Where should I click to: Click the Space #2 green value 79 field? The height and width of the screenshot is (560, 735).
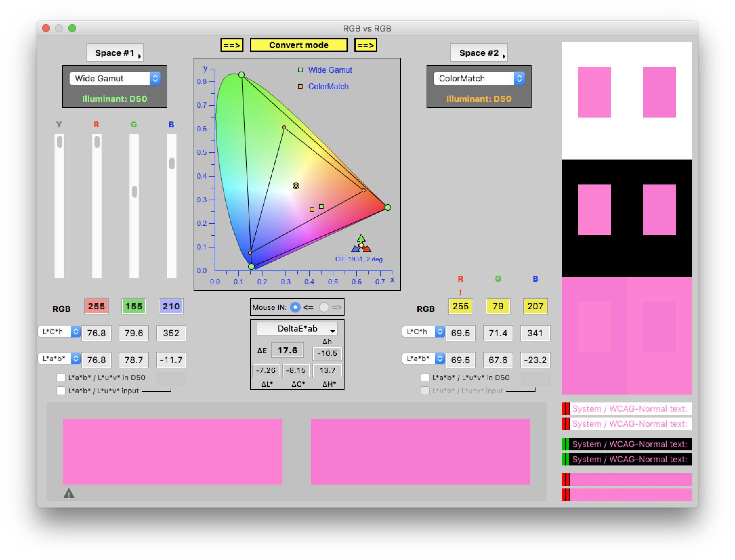tap(498, 306)
